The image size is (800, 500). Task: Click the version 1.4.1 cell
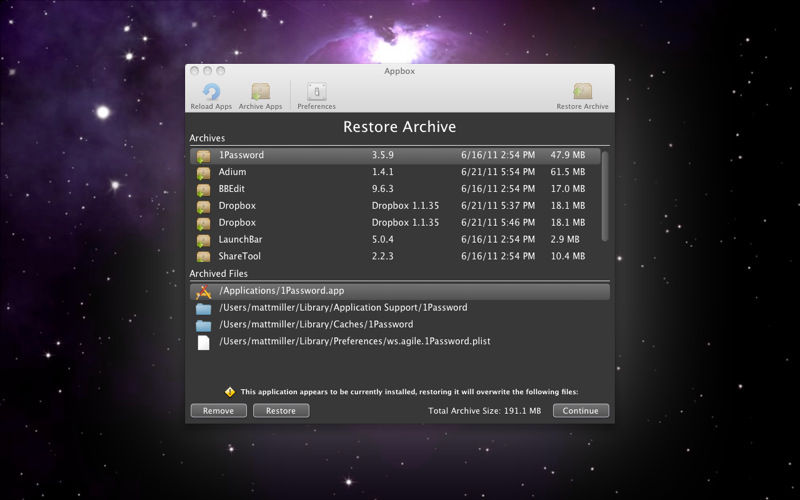(x=383, y=171)
